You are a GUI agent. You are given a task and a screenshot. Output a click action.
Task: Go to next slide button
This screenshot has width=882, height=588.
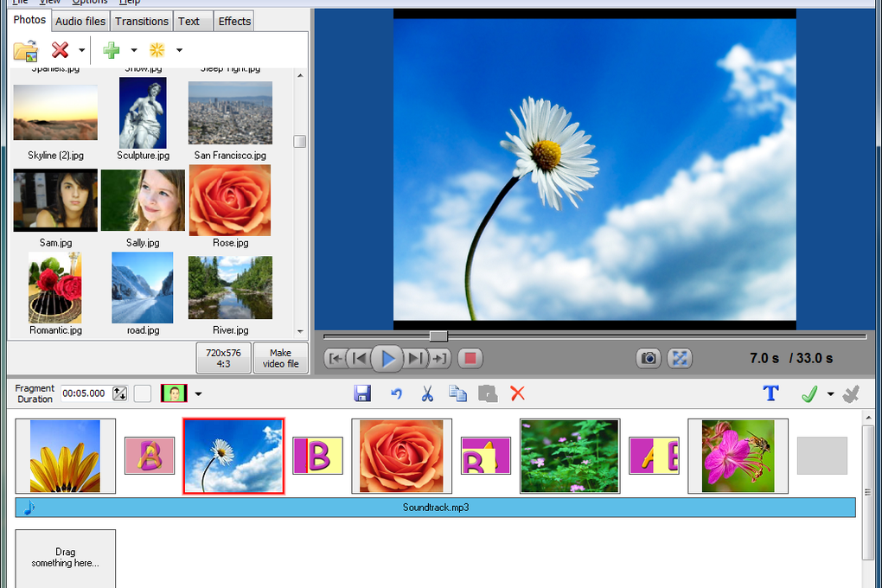416,359
